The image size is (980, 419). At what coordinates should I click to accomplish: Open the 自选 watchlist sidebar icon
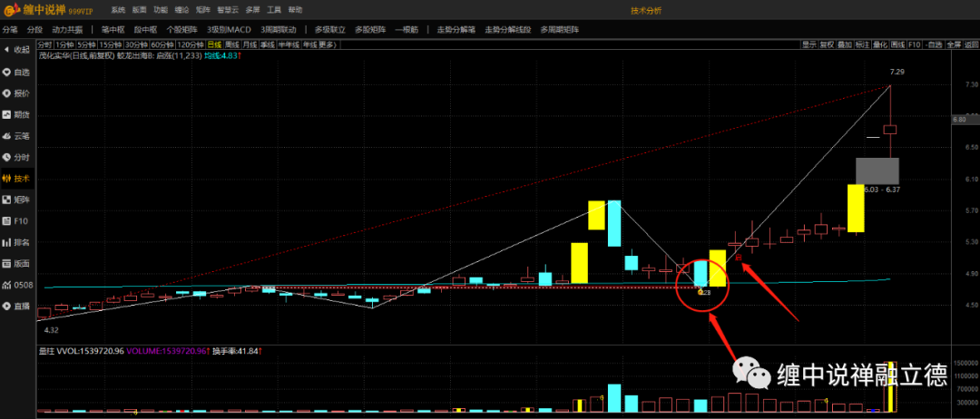(15, 72)
